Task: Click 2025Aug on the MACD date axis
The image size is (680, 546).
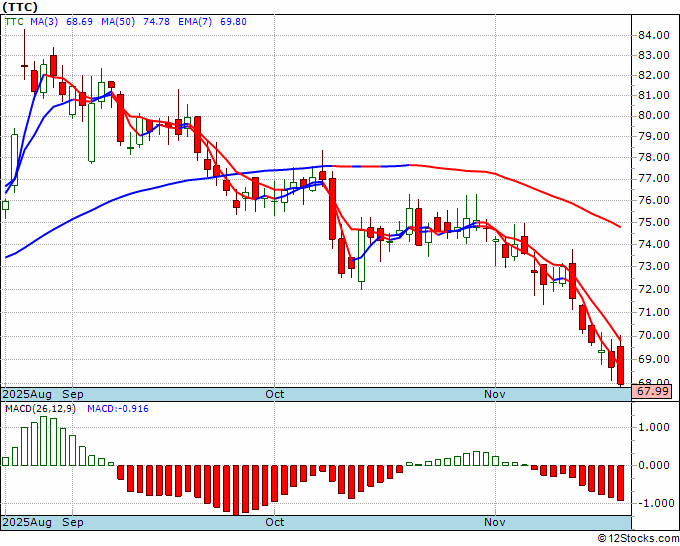Action: click(x=27, y=522)
